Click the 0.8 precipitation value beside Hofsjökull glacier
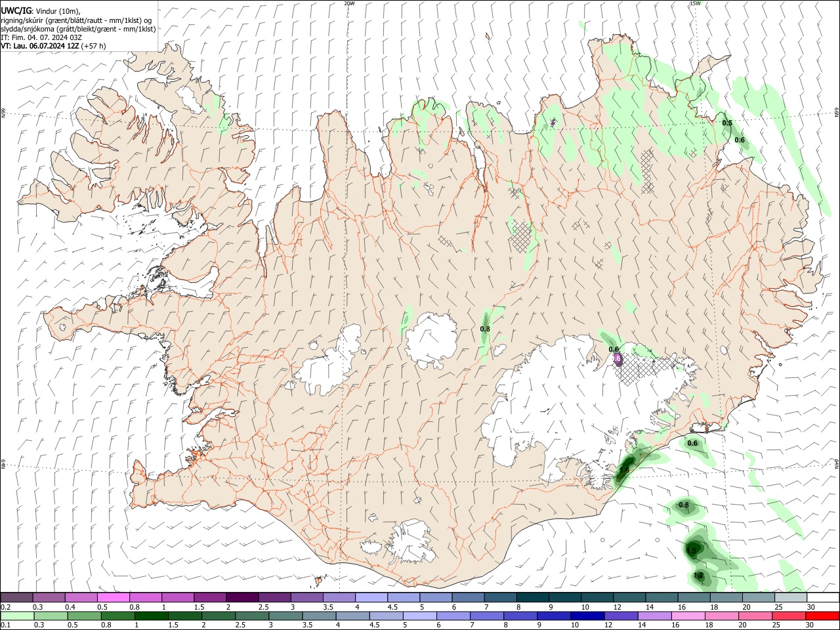 point(485,329)
